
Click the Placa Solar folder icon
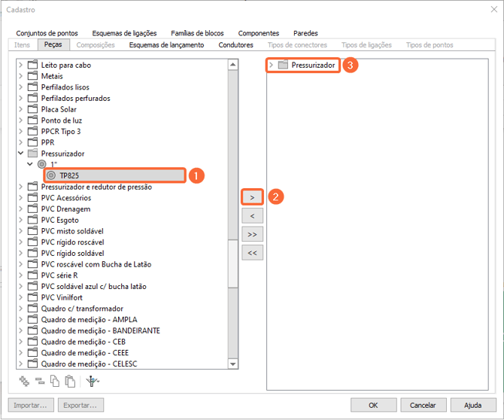point(32,109)
